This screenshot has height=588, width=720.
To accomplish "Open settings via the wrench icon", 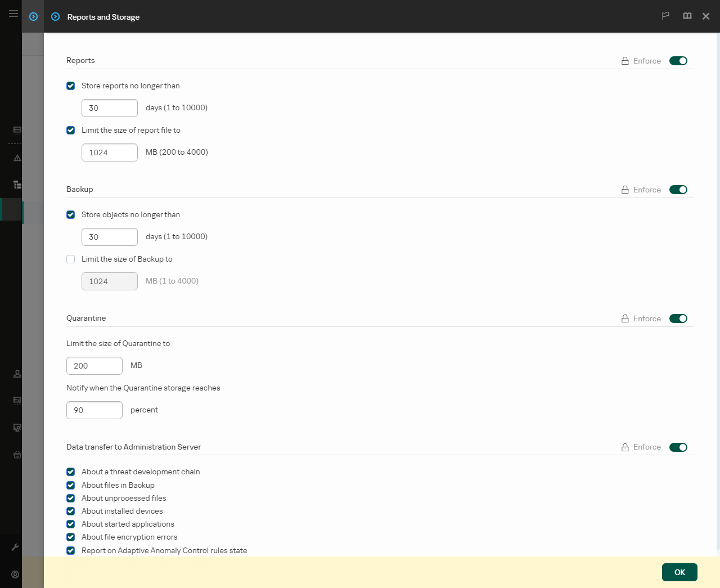I will [15, 546].
